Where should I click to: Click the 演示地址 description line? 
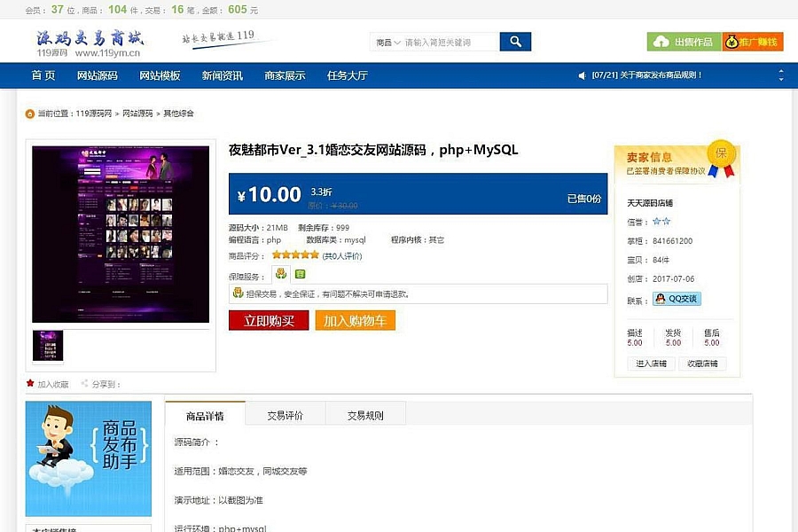pos(218,500)
